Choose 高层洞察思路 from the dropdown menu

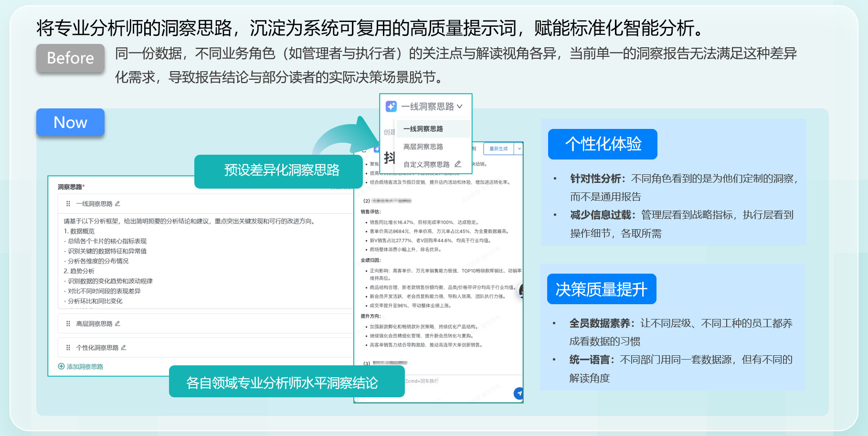[423, 147]
